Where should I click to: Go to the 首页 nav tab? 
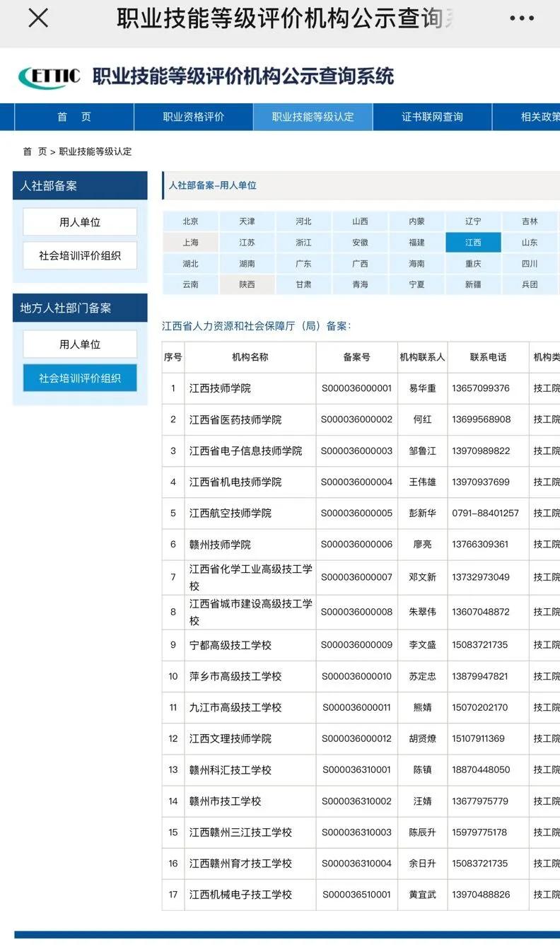tap(74, 117)
